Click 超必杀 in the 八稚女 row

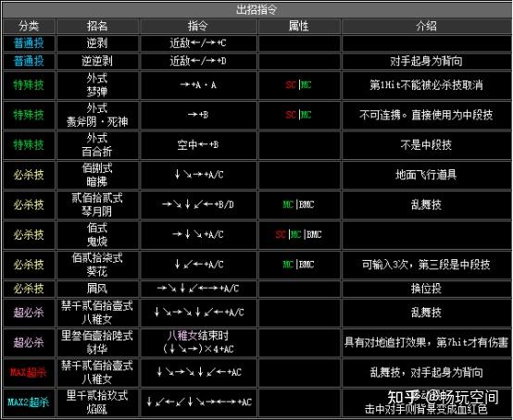pyautogui.click(x=29, y=313)
